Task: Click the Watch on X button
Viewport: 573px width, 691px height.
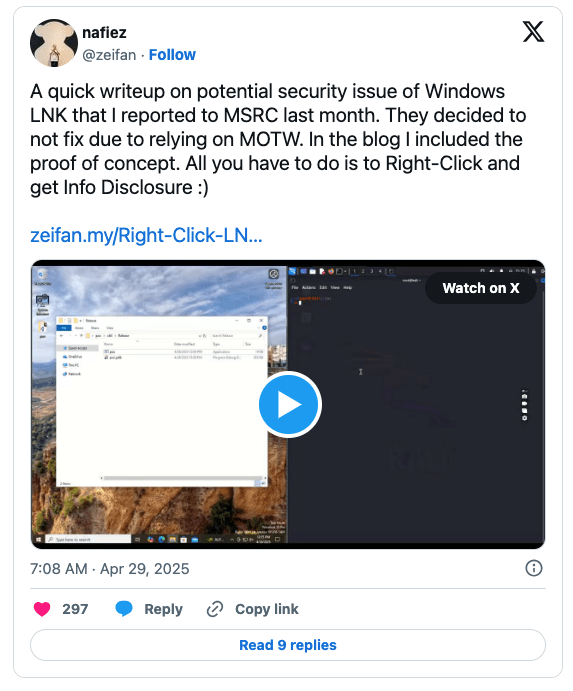Action: point(481,288)
